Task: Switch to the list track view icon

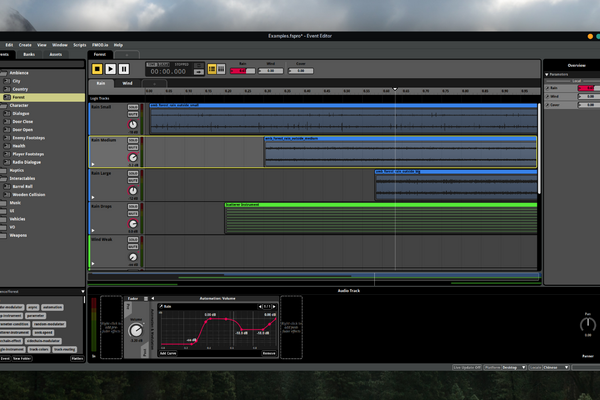Action: click(212, 69)
